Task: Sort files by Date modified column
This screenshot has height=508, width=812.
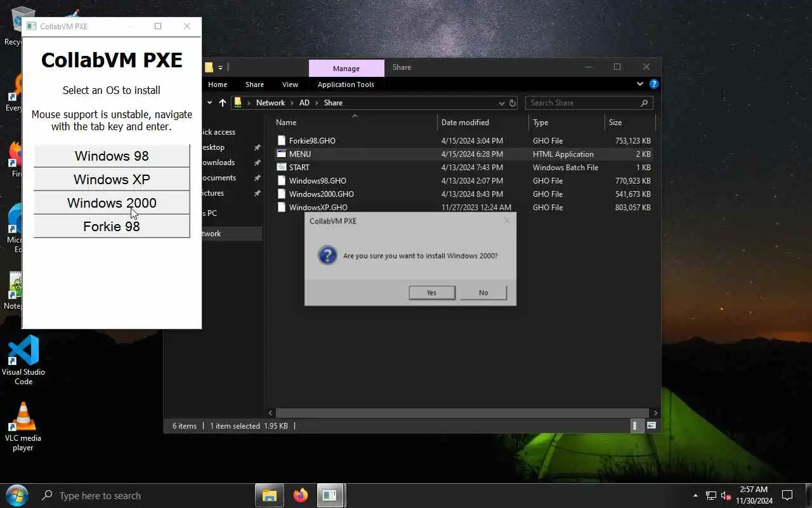Action: tap(465, 123)
